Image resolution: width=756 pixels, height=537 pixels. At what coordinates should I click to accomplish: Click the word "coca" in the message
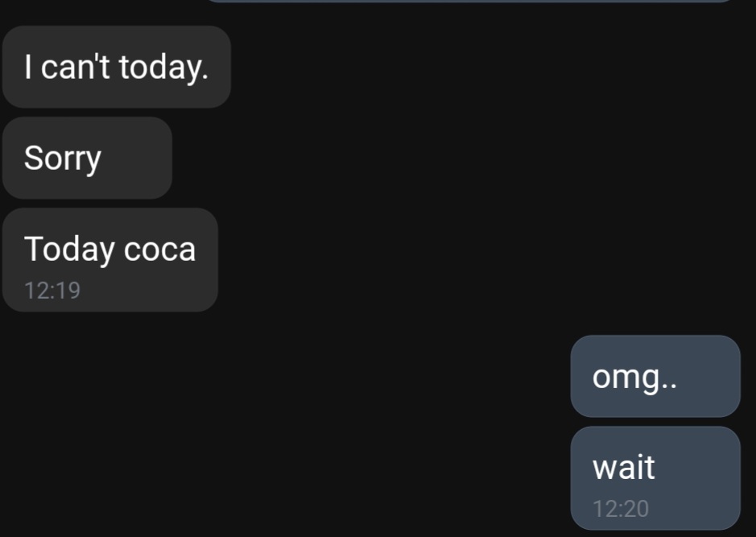[159, 250]
